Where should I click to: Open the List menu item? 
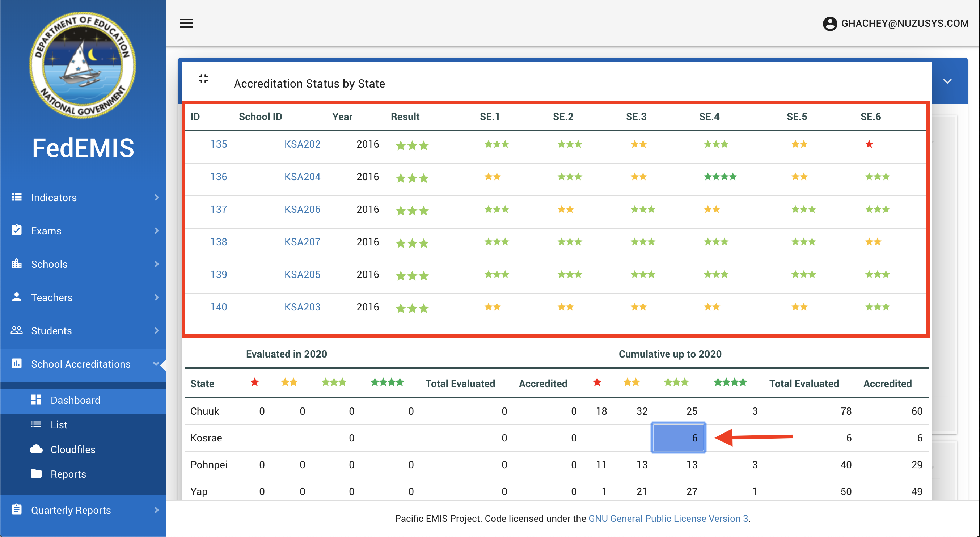click(x=59, y=425)
